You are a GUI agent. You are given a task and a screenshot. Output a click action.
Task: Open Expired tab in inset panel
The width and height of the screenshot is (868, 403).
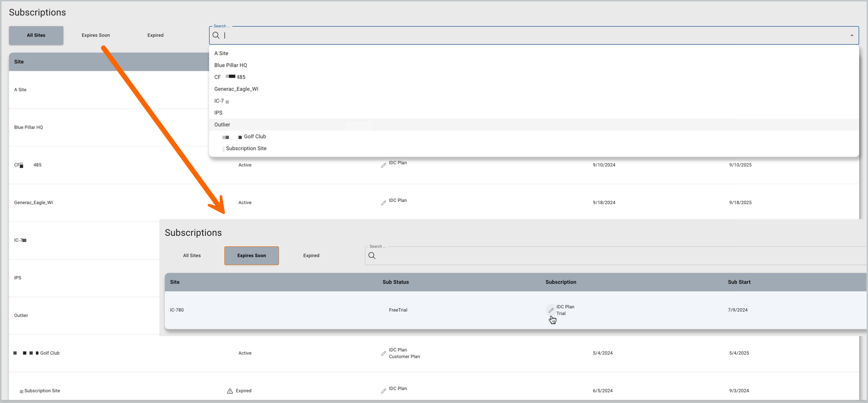311,256
